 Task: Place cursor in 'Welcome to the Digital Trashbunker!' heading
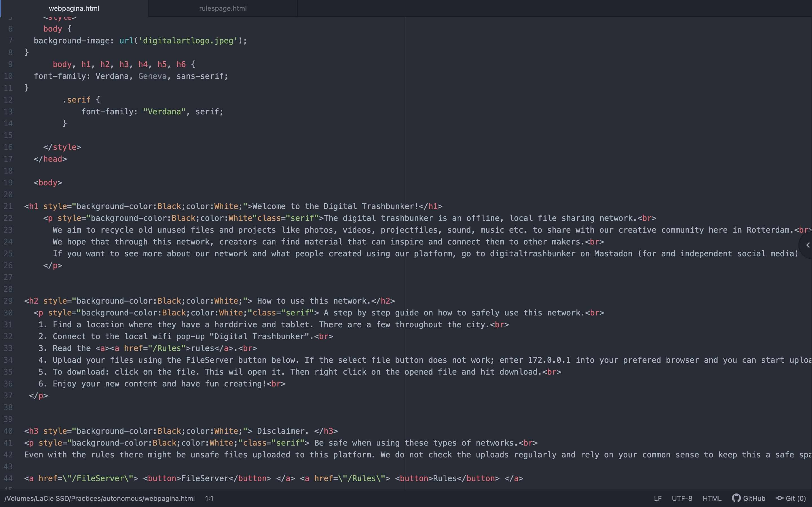point(336,206)
